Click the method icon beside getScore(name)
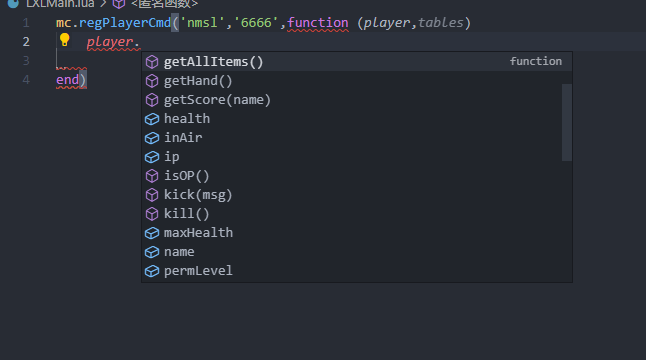This screenshot has height=360, width=646. click(x=152, y=100)
